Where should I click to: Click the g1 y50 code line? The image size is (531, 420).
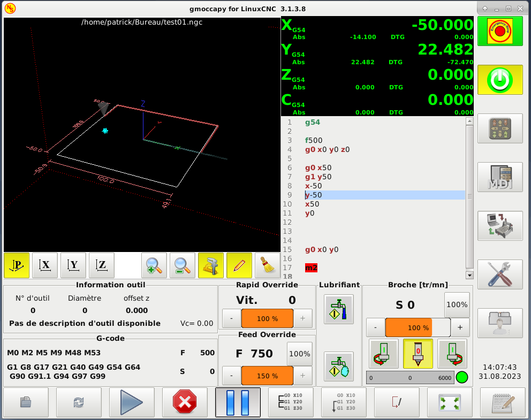[318, 177]
